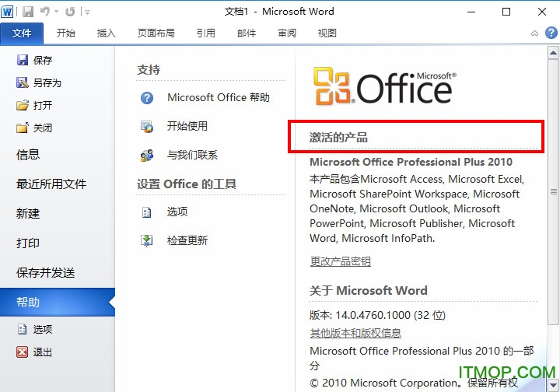Click the 开始使用 getting started icon

(x=147, y=126)
